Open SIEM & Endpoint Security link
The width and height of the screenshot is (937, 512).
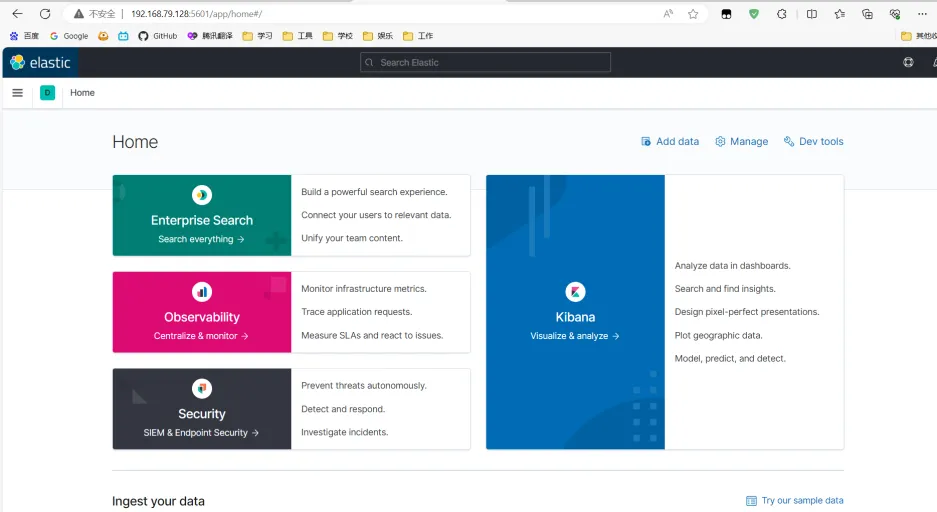tap(201, 433)
